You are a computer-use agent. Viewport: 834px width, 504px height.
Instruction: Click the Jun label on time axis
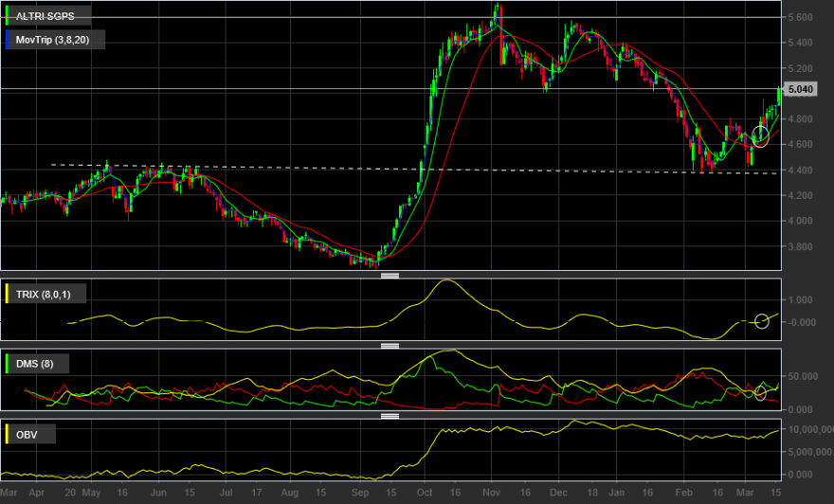[158, 493]
